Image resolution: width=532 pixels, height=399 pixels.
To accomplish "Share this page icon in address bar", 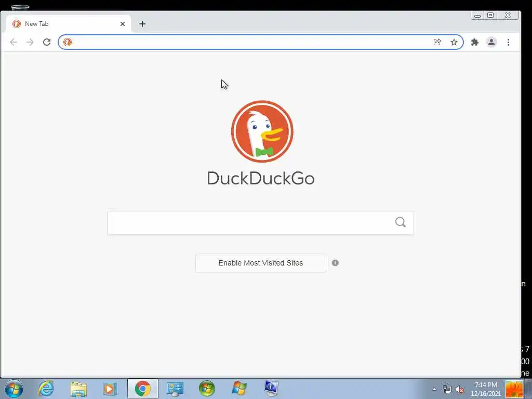I will pos(437,42).
